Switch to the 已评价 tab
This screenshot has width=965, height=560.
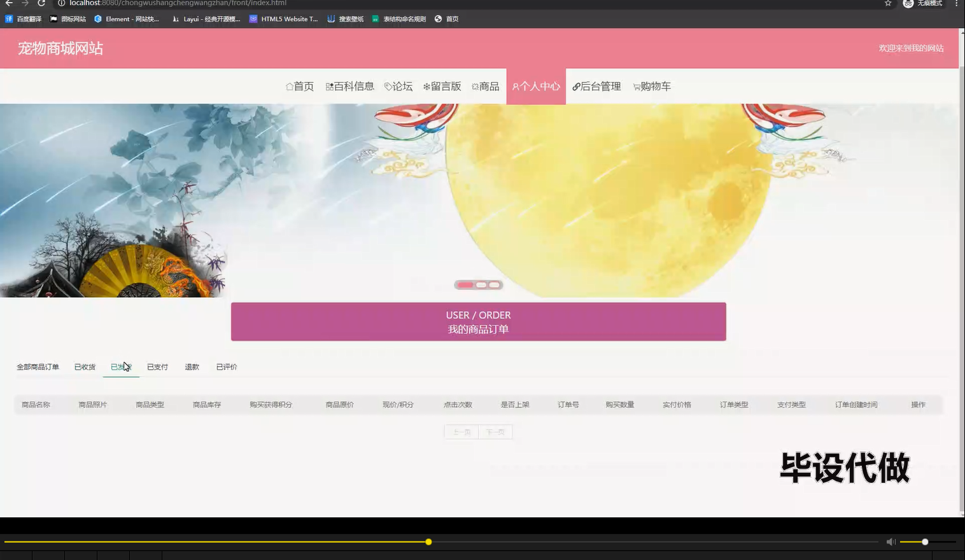(227, 367)
